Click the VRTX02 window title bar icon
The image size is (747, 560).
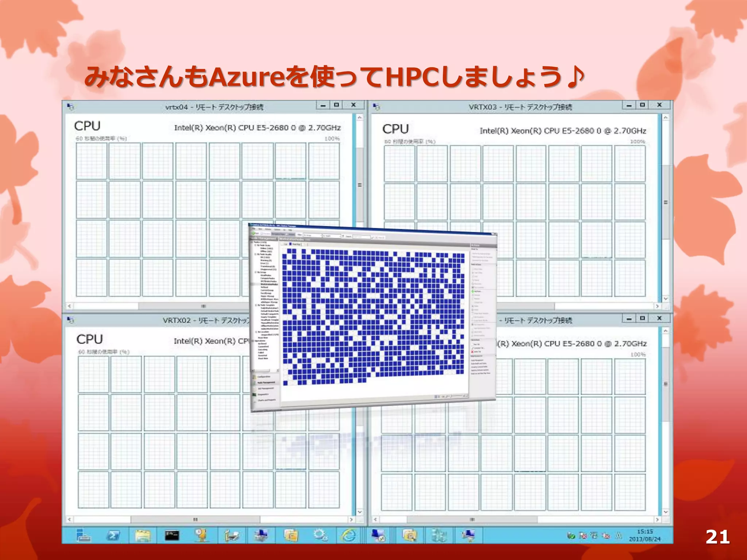tap(70, 320)
